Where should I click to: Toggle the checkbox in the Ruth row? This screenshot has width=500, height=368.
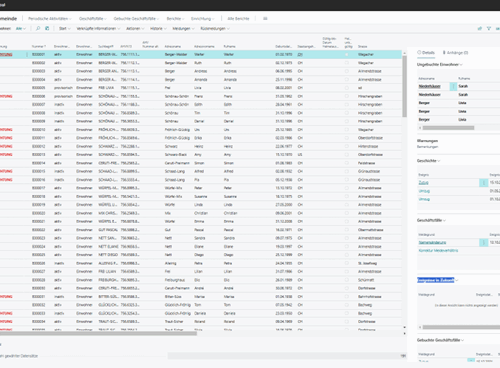click(347, 63)
